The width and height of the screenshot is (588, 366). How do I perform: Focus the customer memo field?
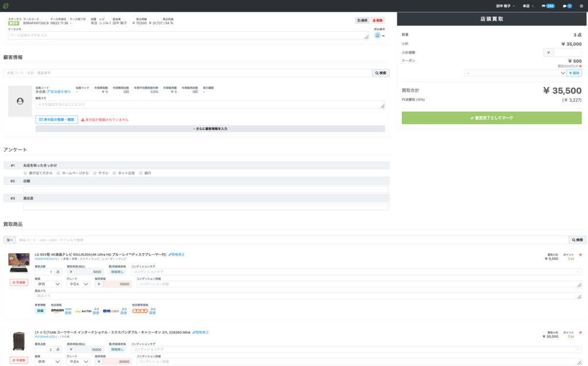click(x=210, y=105)
